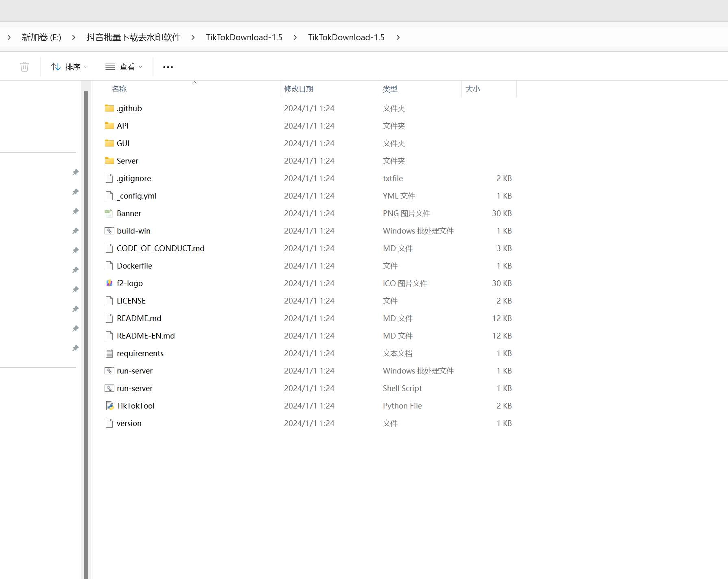Click the f2-logo ICO icon
The width and height of the screenshot is (728, 579).
coord(109,283)
